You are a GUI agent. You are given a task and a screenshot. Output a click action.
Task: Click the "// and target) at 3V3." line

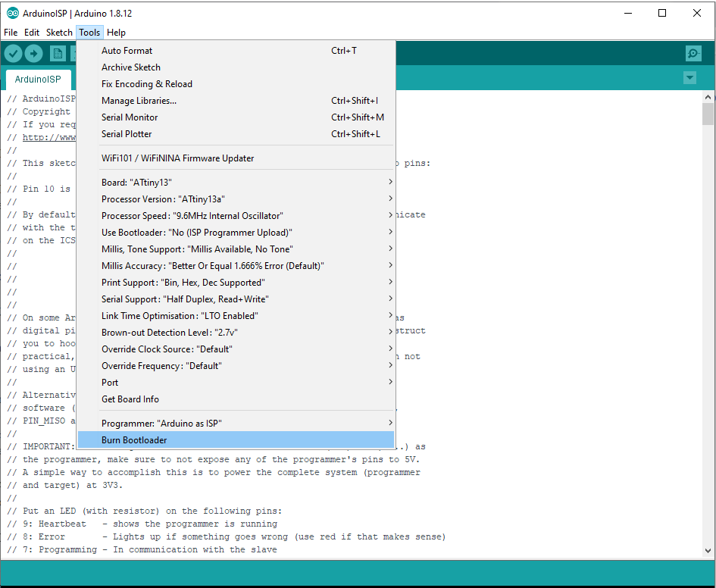[x=65, y=485]
